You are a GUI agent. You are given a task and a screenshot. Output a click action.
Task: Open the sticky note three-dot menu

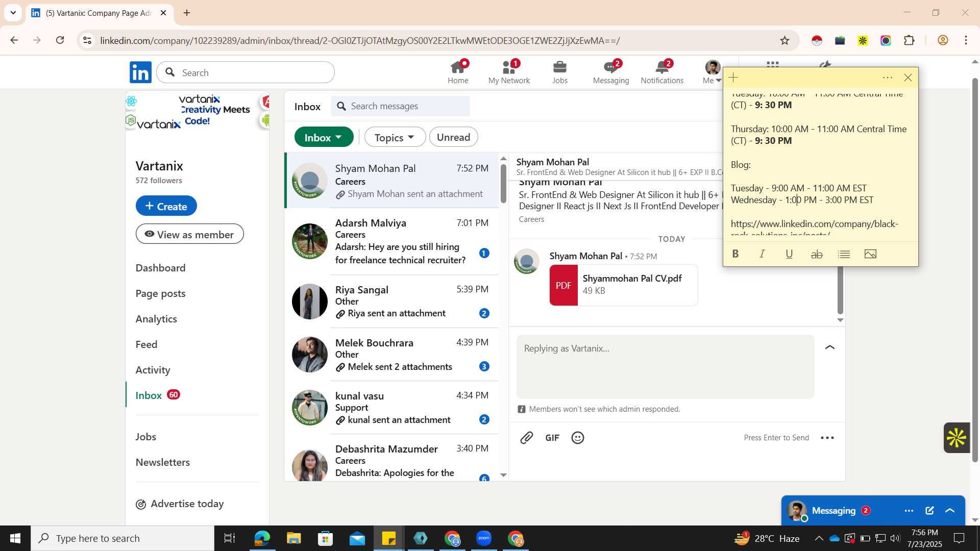[888, 78]
